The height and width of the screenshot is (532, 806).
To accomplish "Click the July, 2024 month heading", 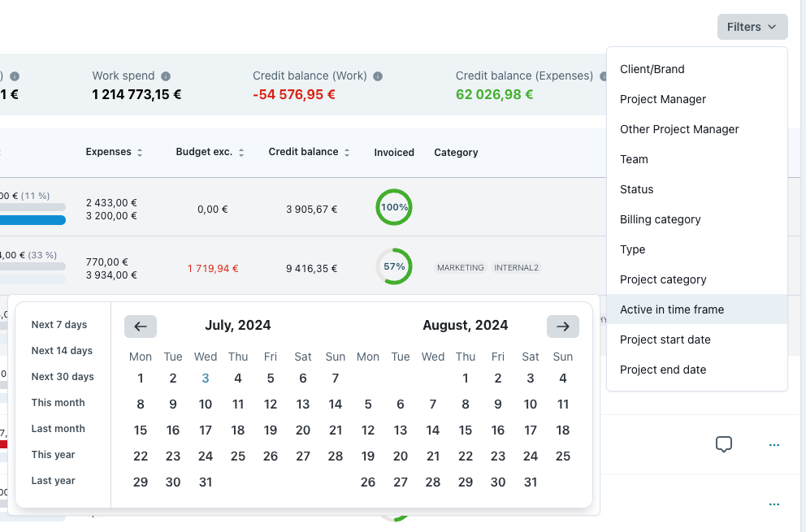I will click(x=238, y=326).
